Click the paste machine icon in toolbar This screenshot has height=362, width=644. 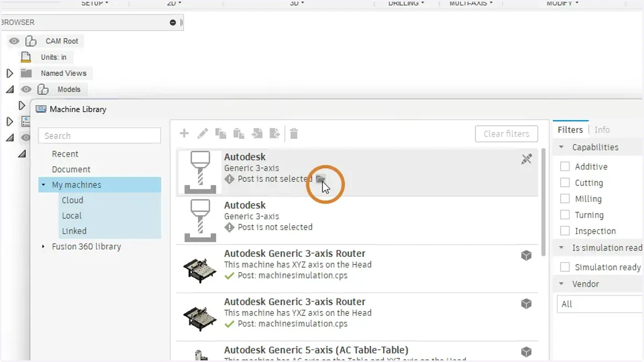pyautogui.click(x=239, y=134)
